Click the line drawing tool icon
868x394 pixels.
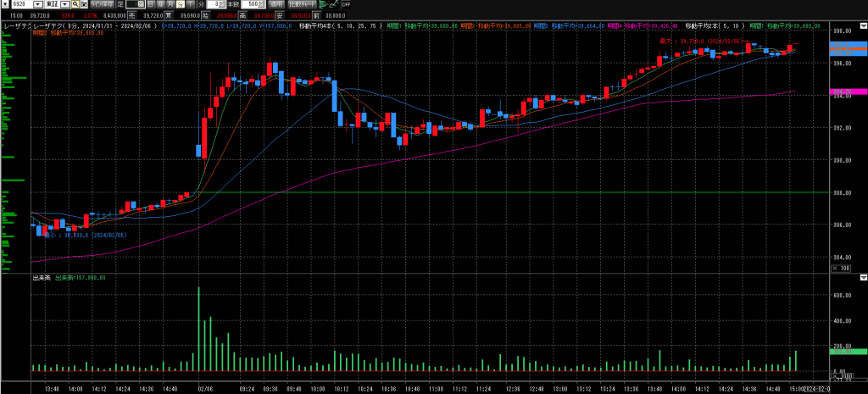tap(334, 4)
